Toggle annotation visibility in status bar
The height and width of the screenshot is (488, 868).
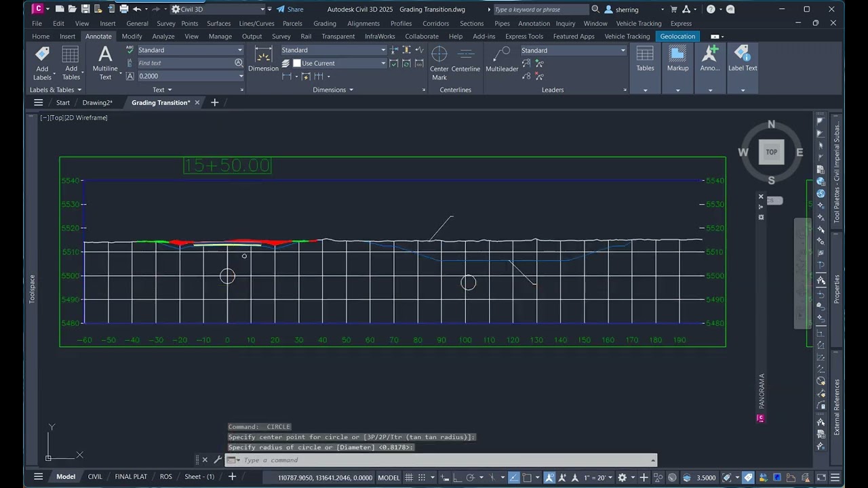pos(549,477)
